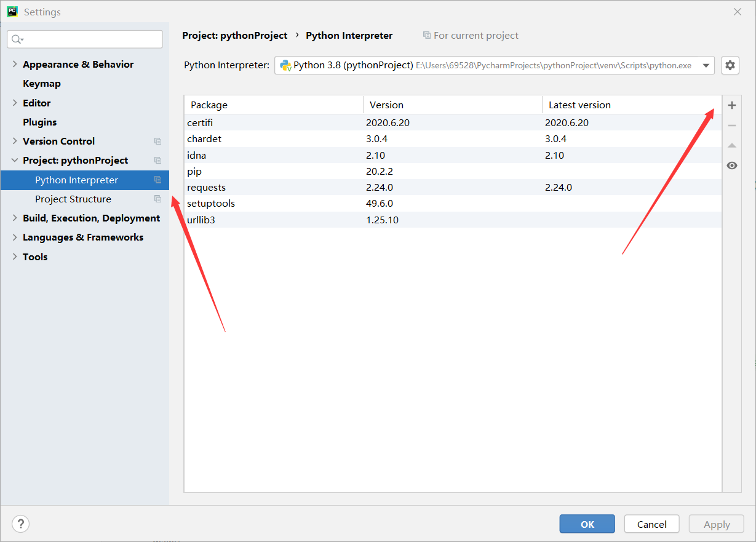Sort by Latest version column header
756x542 pixels.
(632, 105)
